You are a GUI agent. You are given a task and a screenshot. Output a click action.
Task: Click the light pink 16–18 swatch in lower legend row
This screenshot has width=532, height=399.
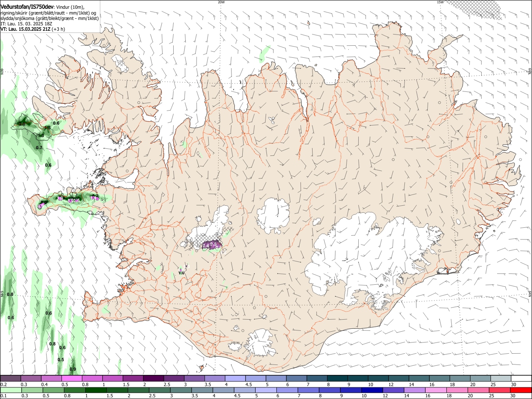click(436, 390)
